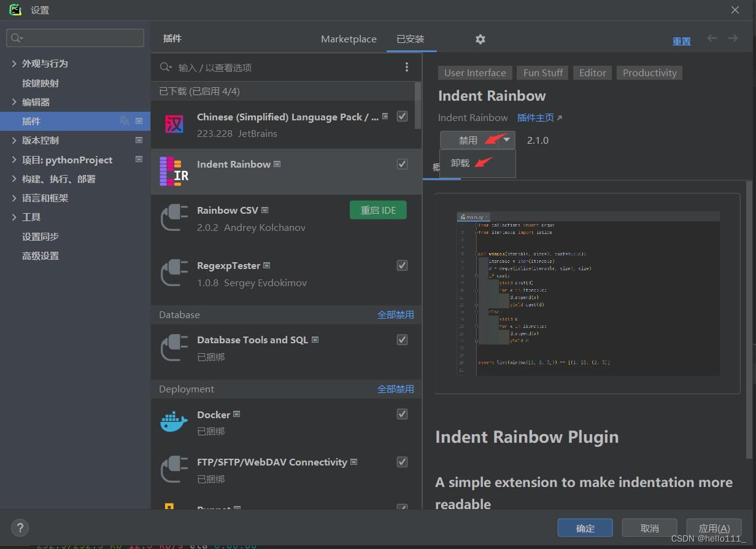This screenshot has width=756, height=549.
Task: Click the 应用(A) button
Action: pos(714,528)
